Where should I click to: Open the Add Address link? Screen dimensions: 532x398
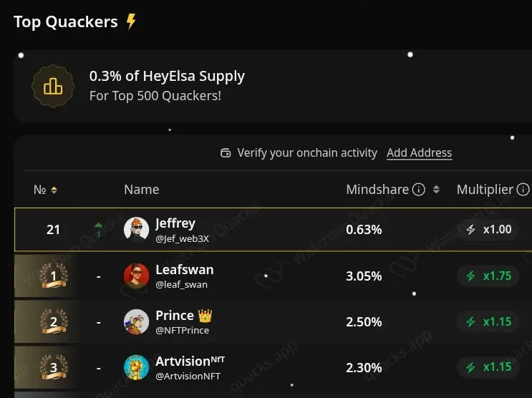419,152
